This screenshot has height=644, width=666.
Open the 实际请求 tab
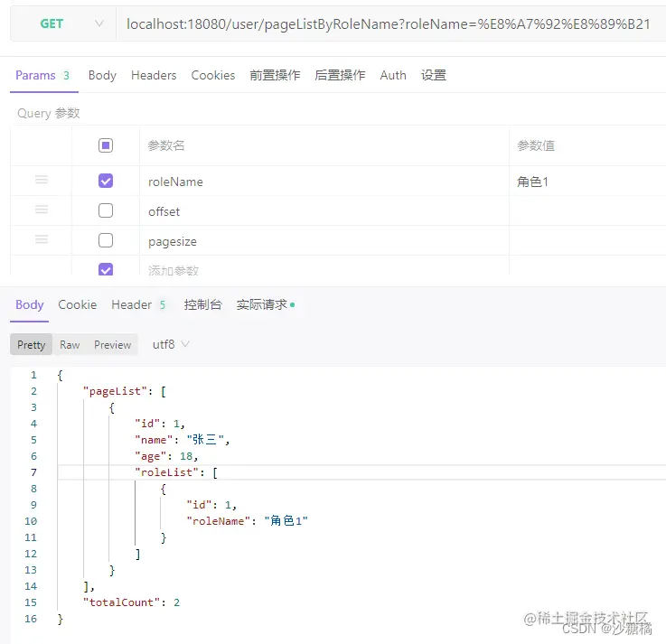click(266, 304)
